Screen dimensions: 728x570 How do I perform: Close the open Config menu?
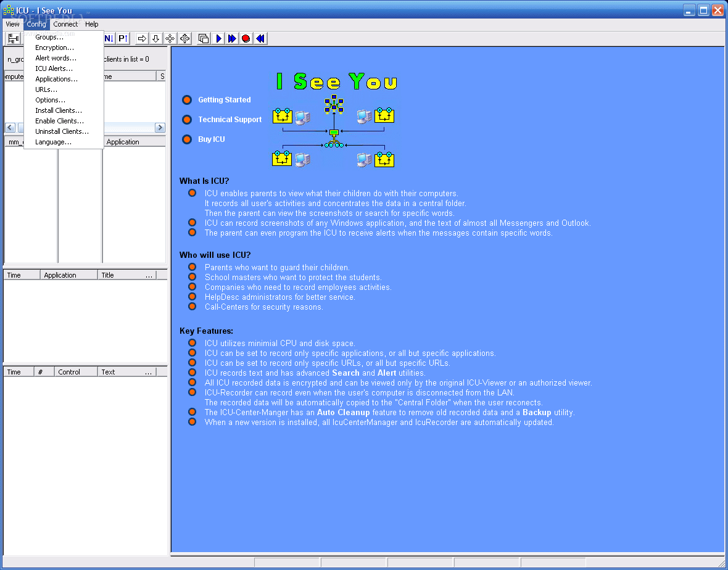click(x=36, y=24)
